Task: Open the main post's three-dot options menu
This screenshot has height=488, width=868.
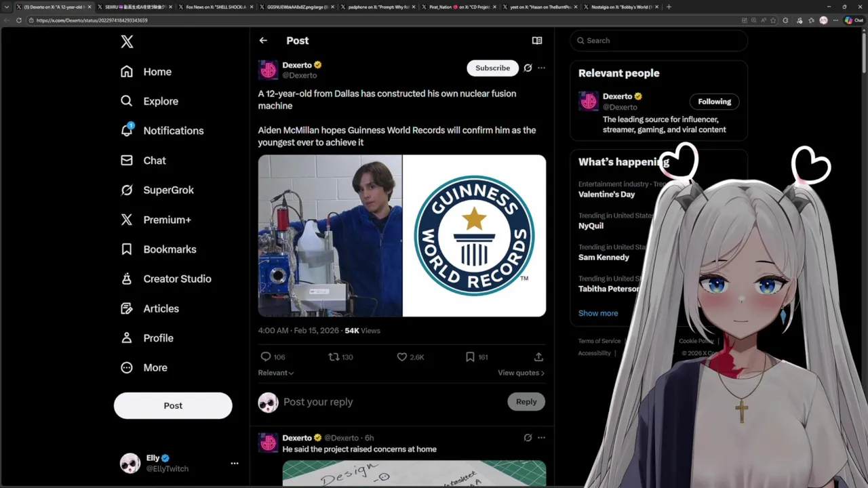Action: (x=541, y=68)
